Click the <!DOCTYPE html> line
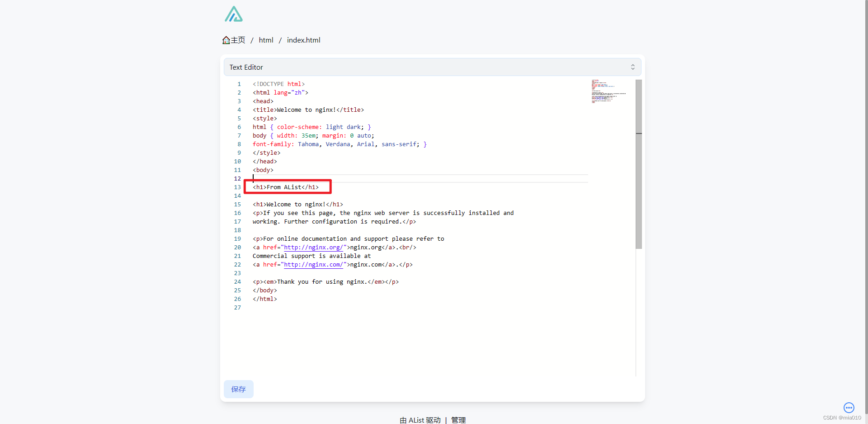The height and width of the screenshot is (424, 868). click(x=278, y=84)
